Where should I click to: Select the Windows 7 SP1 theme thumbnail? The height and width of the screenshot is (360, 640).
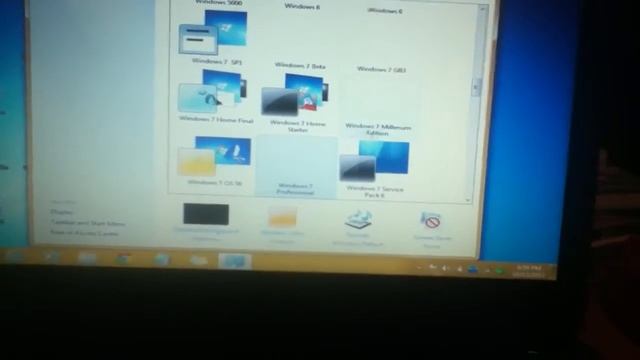point(213,33)
